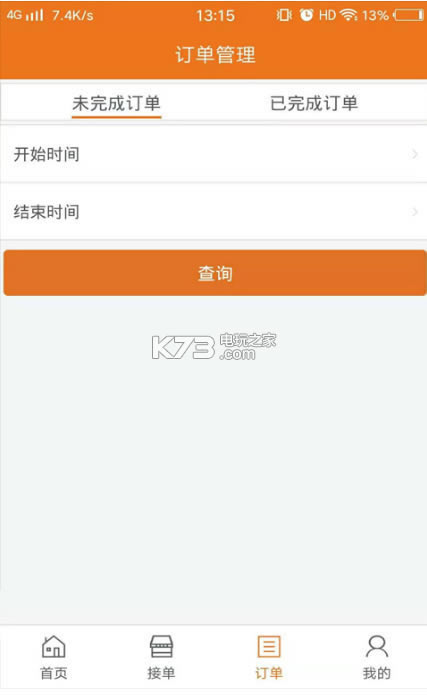Click the orange 查询 button

(x=215, y=273)
